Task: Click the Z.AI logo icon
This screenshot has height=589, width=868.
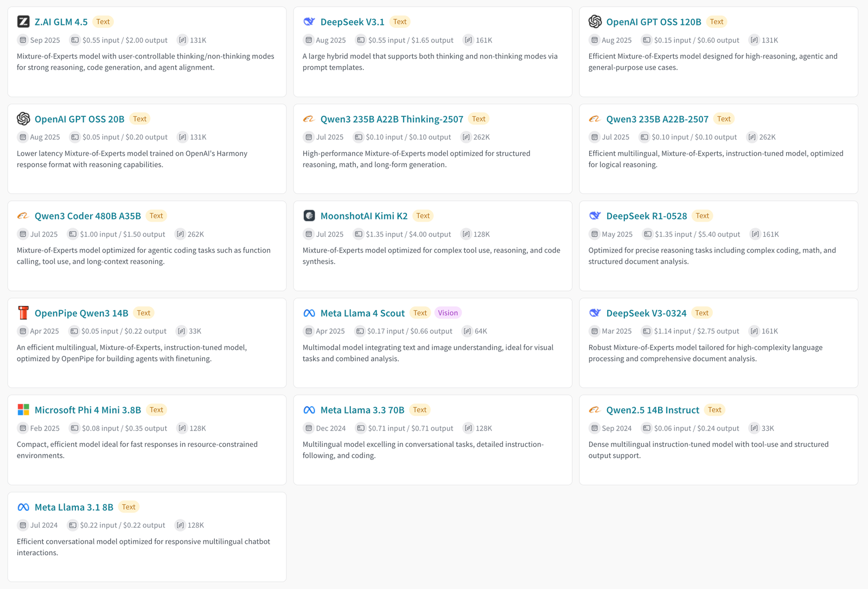Action: tap(23, 22)
